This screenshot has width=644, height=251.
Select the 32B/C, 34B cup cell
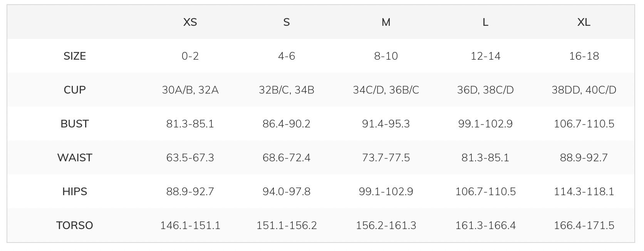[286, 90]
